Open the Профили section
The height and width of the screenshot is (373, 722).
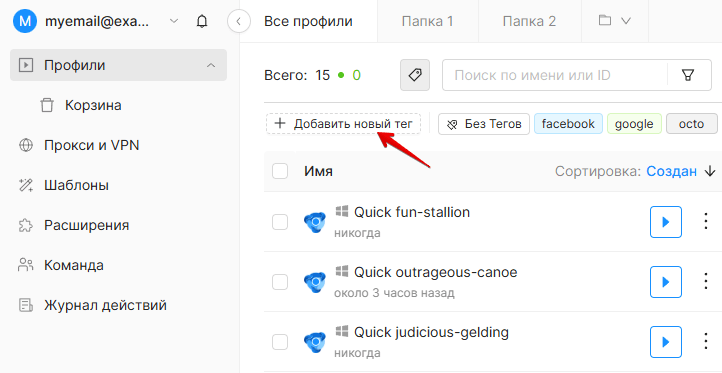(118, 65)
